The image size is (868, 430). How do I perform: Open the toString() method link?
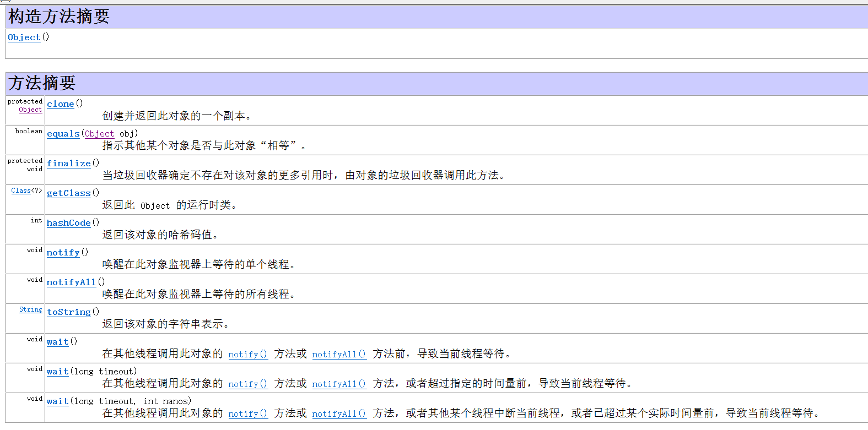point(68,312)
